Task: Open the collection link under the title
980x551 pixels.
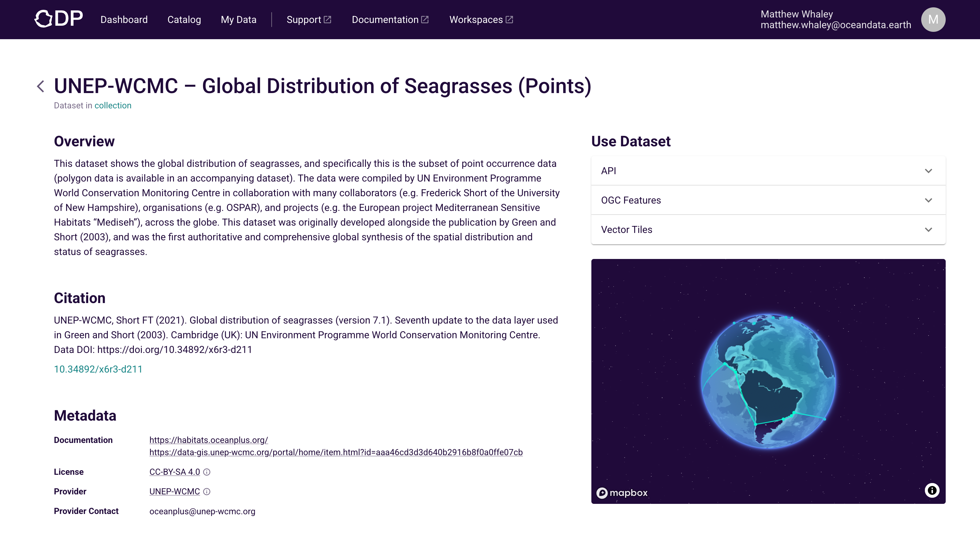Action: click(x=113, y=105)
